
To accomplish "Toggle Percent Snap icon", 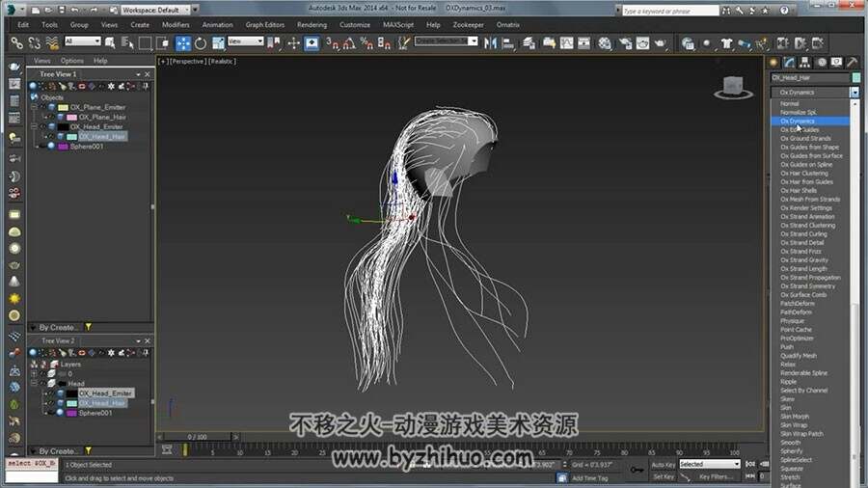I will tap(366, 43).
